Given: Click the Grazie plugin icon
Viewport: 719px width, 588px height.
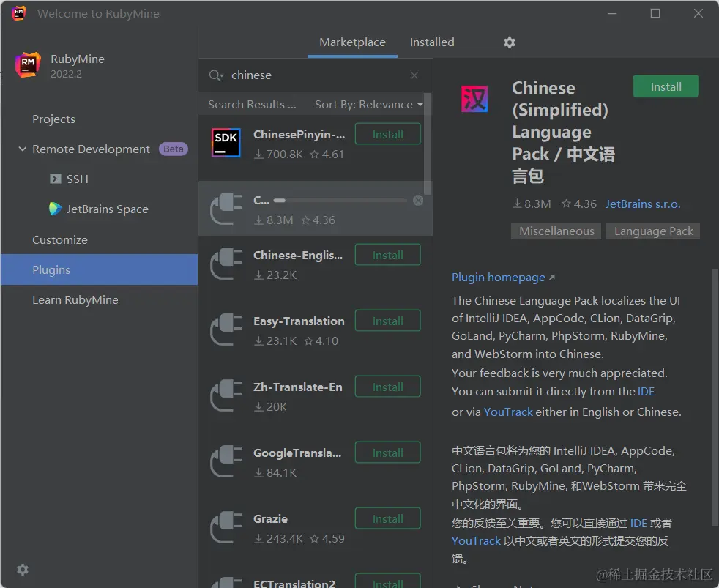Looking at the screenshot, I should 225,528.
